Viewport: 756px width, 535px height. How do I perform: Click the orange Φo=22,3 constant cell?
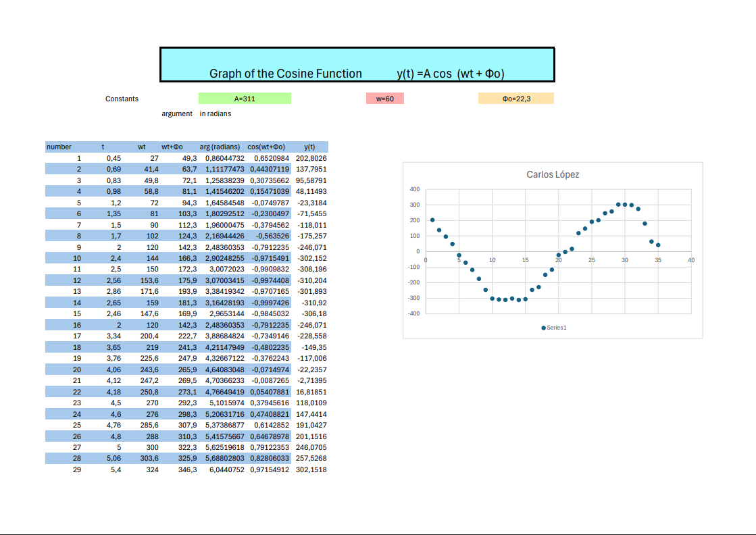click(x=516, y=99)
